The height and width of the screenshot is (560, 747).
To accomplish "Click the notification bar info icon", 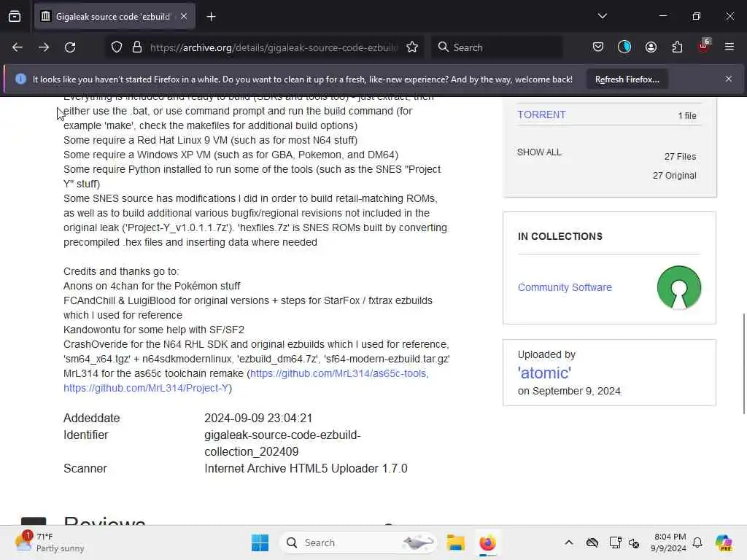I will (x=20, y=79).
